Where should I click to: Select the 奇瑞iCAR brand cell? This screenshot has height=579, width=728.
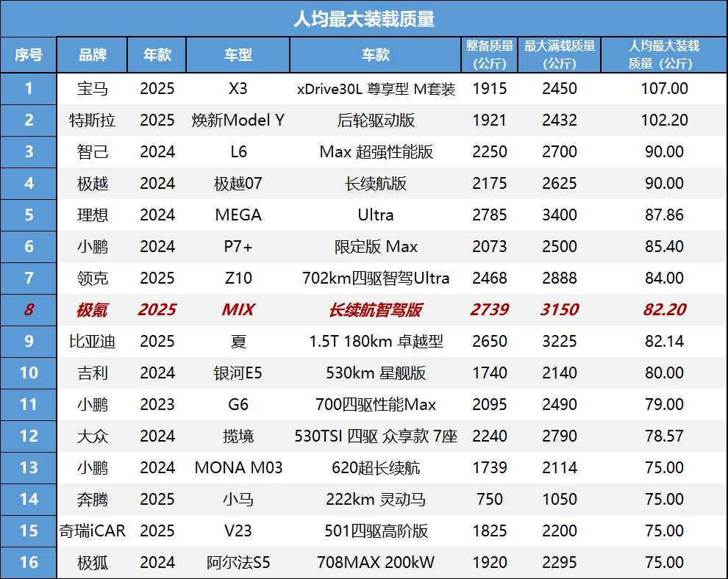tap(93, 531)
